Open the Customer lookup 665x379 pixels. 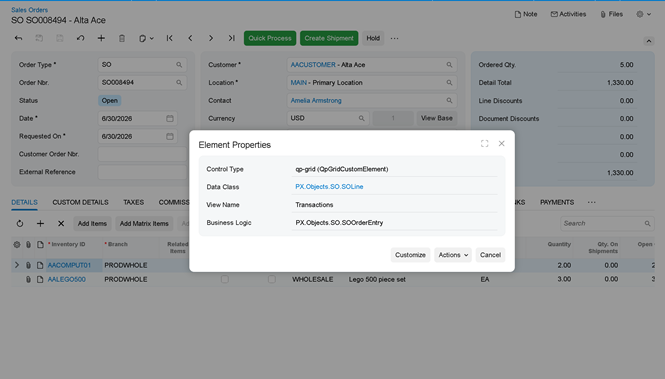tap(449, 65)
